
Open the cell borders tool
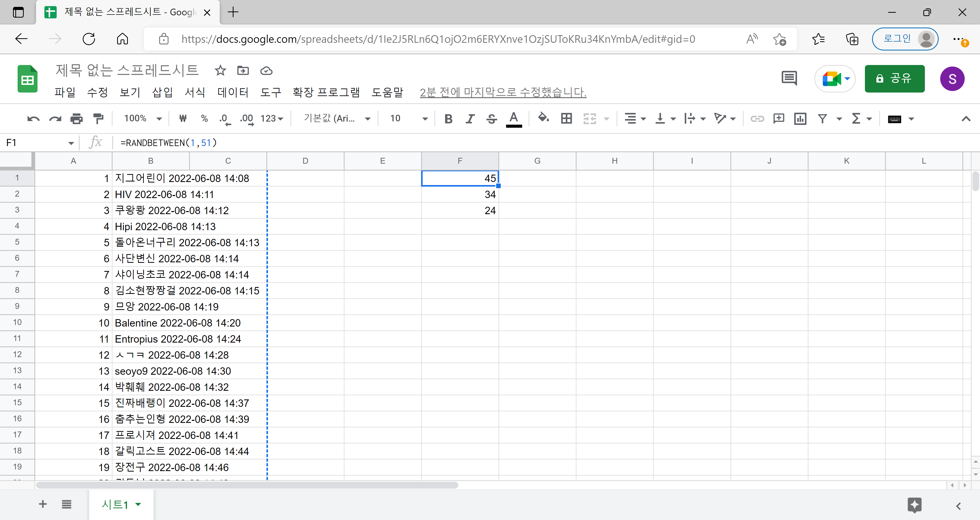tap(567, 119)
